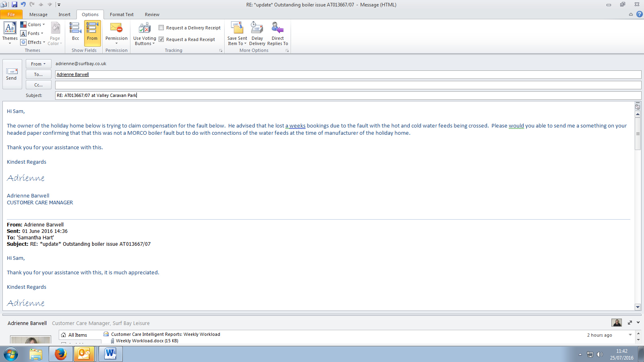The width and height of the screenshot is (644, 362).
Task: Open the Windows Start menu
Action: 11,354
